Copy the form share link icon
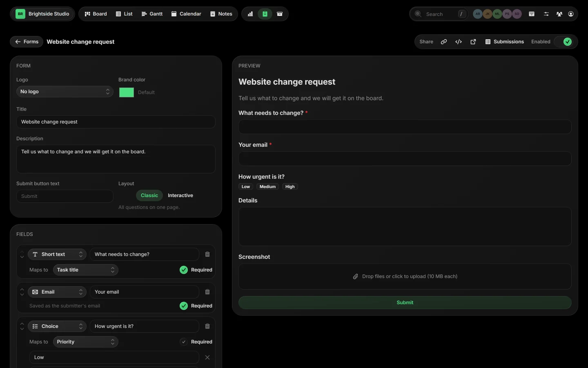This screenshot has width=588, height=368. click(444, 42)
